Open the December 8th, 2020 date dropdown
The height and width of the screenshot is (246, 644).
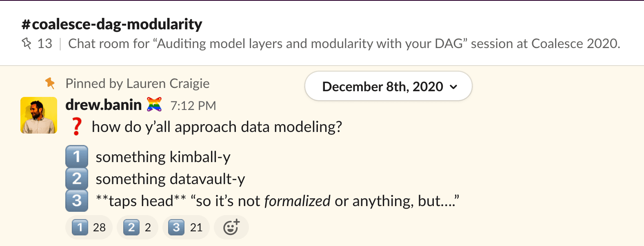coord(382,86)
